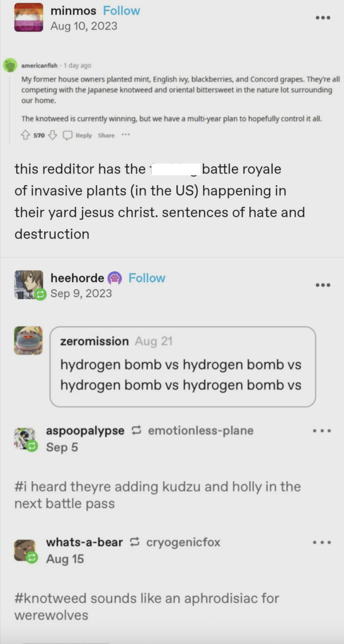Image resolution: width=344 pixels, height=644 pixels.
Task: Visit the emotionless-plane blog
Action: click(x=200, y=431)
